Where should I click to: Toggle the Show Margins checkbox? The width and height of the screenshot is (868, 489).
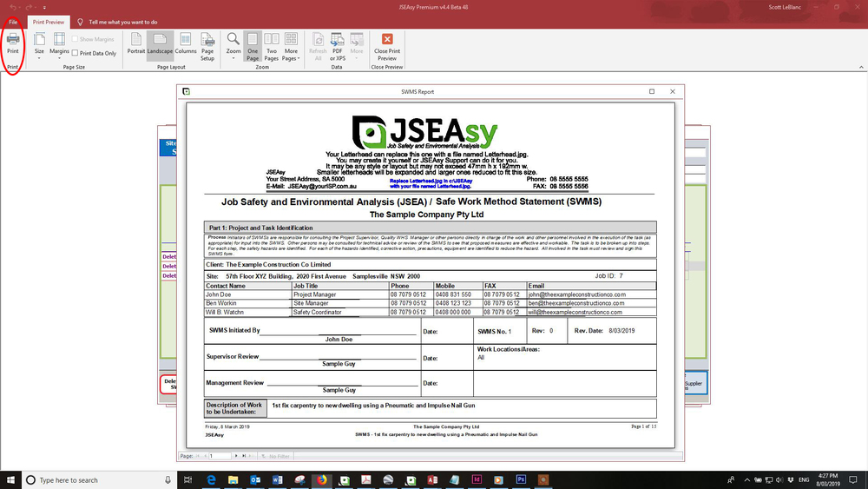tap(76, 39)
